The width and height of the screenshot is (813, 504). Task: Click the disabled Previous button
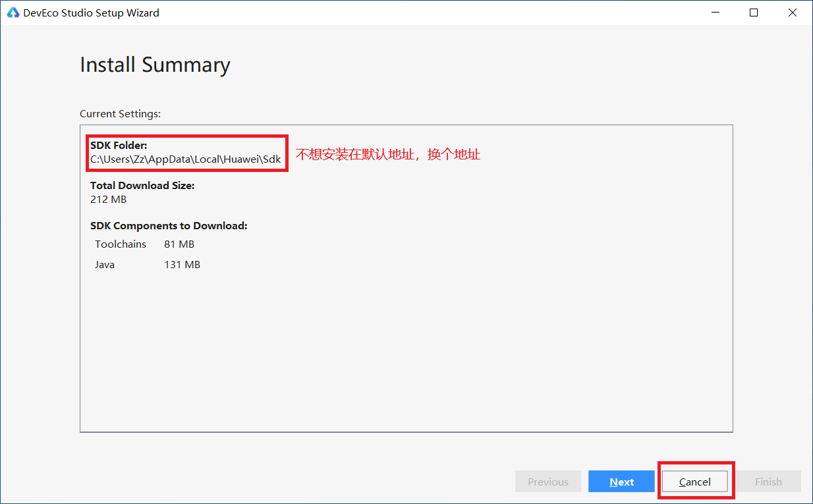pos(548,482)
